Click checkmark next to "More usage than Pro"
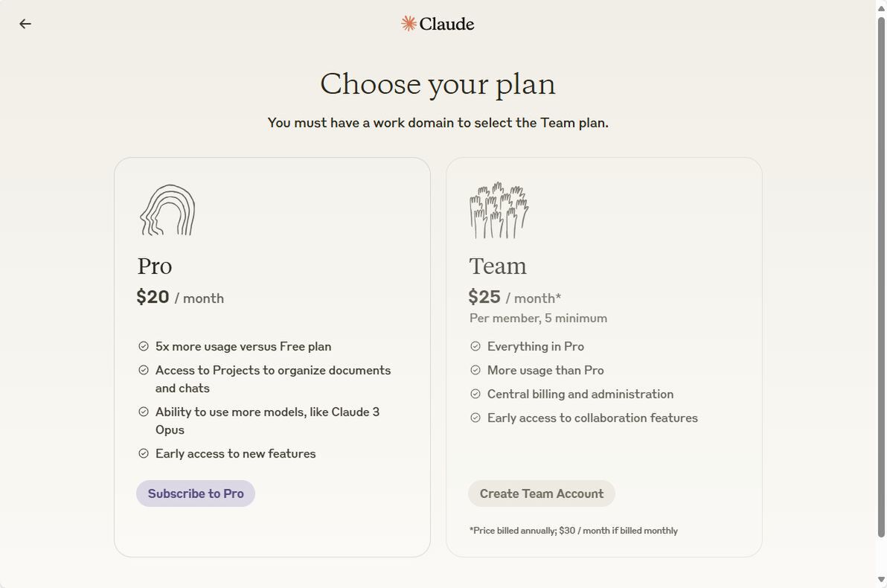The height and width of the screenshot is (588, 887). click(475, 370)
